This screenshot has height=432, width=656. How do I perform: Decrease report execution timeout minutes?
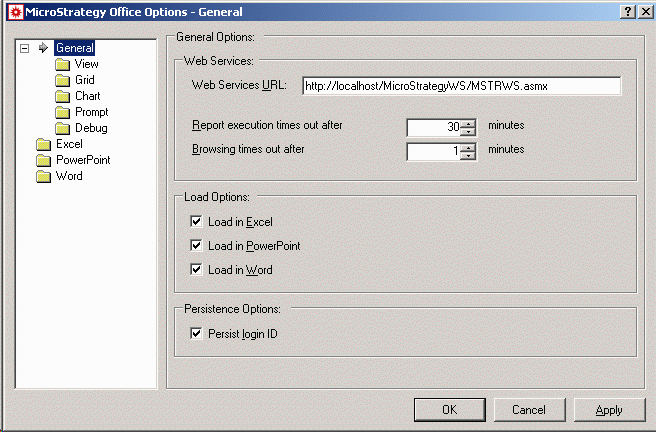[468, 132]
